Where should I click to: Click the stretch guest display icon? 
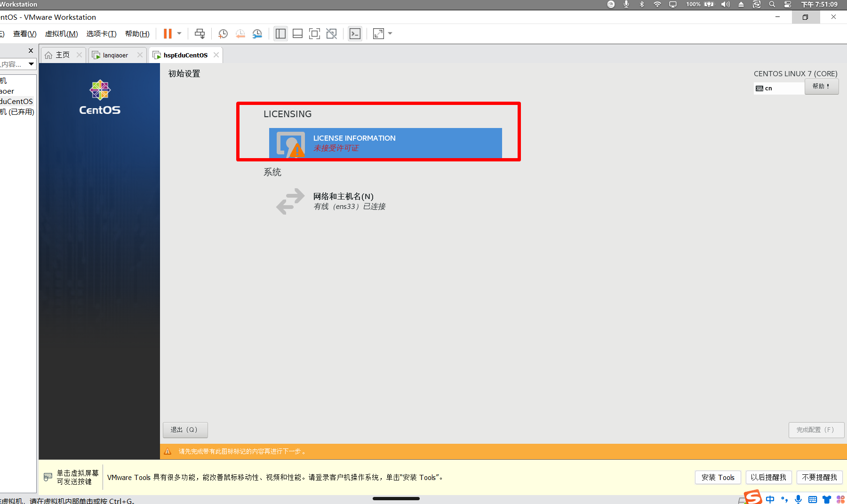click(378, 34)
